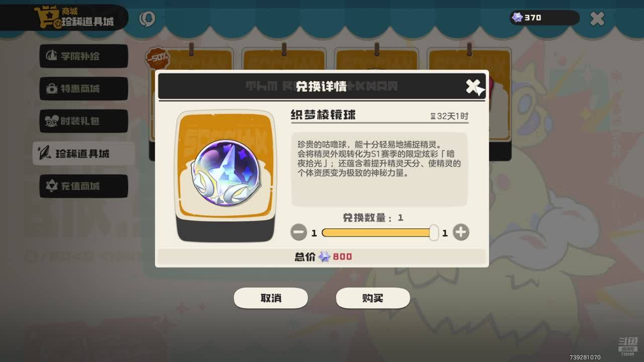Image resolution: width=644 pixels, height=362 pixels.
Task: Click the total price currency icon
Action: pyautogui.click(x=325, y=256)
